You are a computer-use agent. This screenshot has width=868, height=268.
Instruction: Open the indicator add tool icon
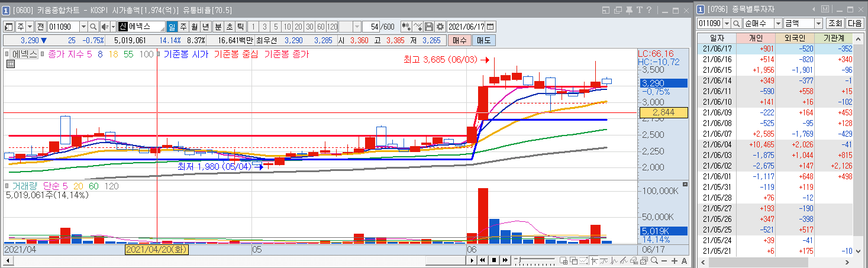(406, 27)
